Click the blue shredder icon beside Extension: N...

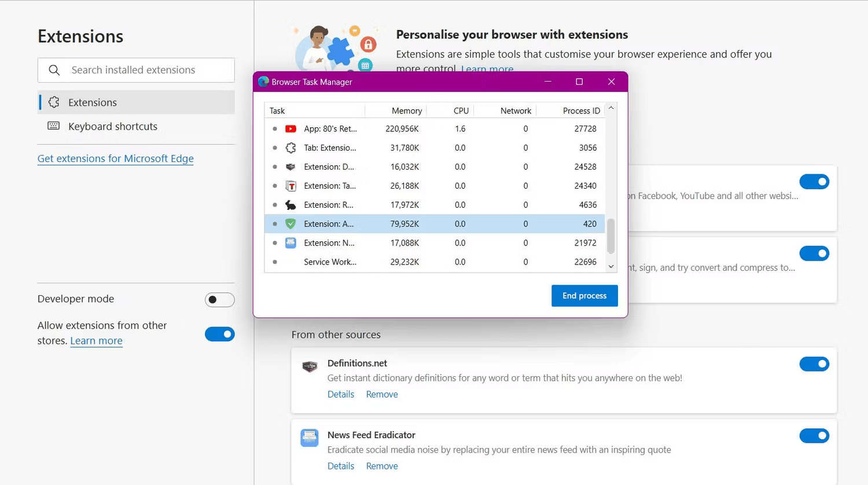click(290, 243)
